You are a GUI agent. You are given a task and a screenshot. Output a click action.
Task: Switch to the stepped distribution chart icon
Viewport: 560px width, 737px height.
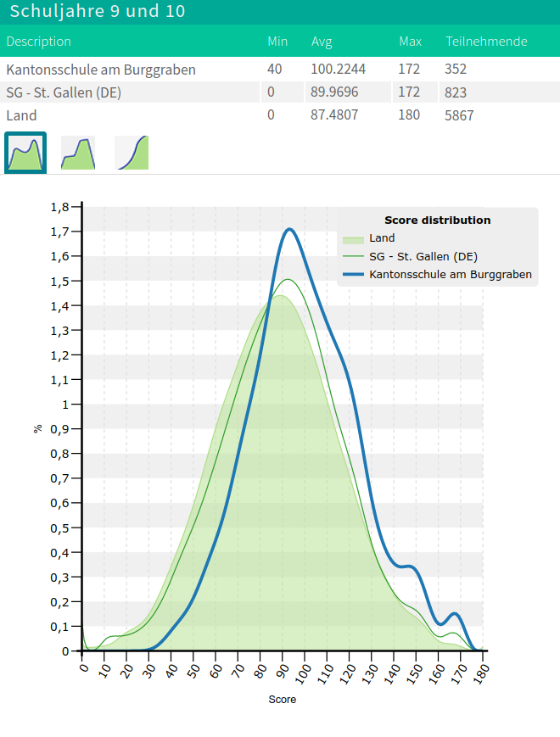point(78,153)
